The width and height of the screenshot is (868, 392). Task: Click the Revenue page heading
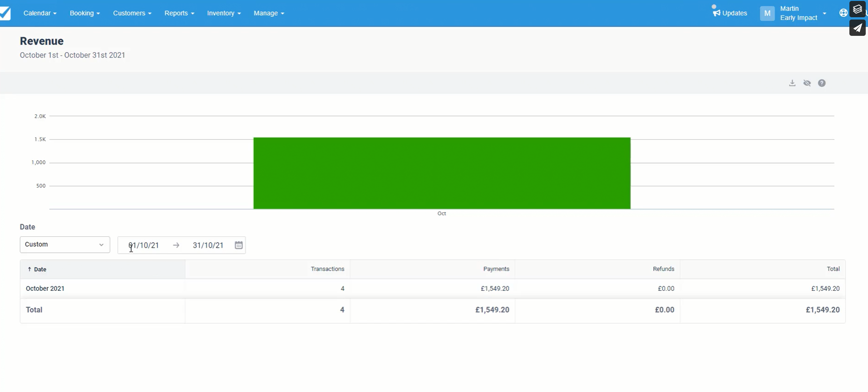42,41
